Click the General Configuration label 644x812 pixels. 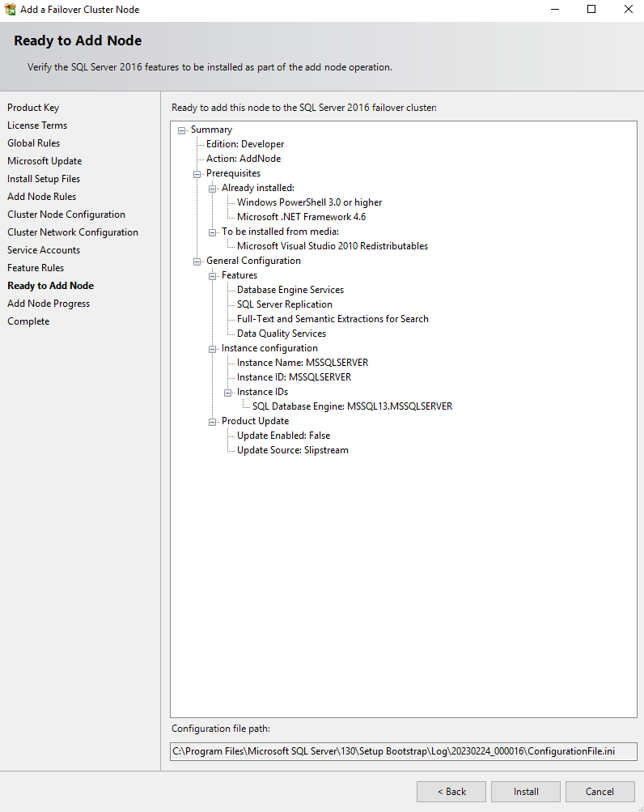pyautogui.click(x=253, y=261)
